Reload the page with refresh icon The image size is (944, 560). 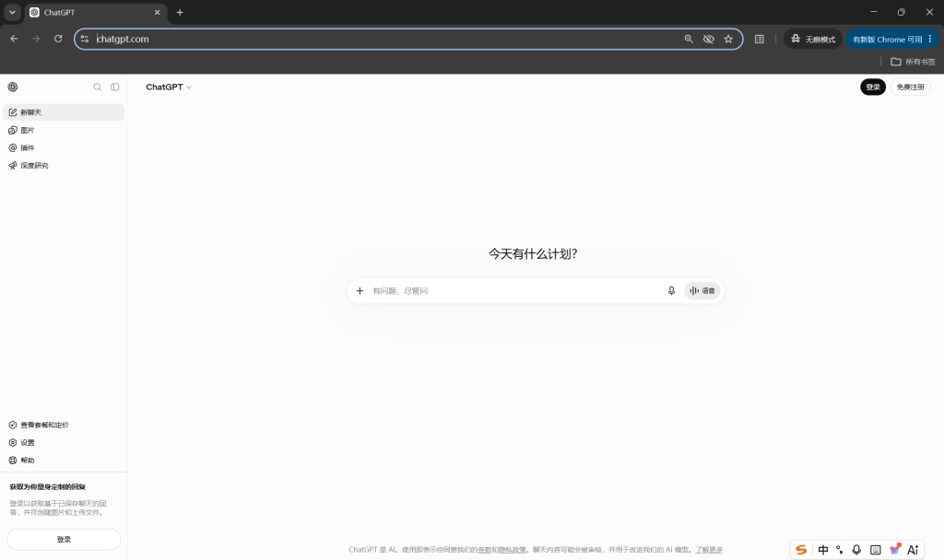coord(58,39)
